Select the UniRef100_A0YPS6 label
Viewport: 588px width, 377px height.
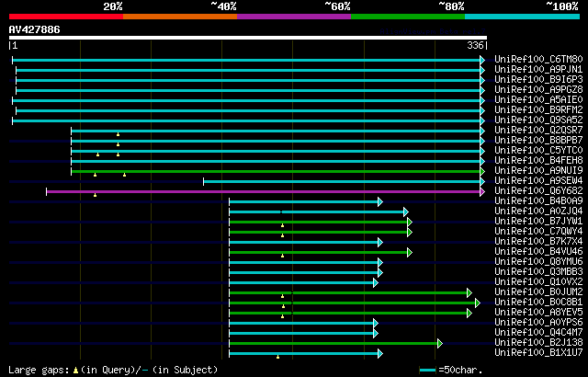pyautogui.click(x=538, y=323)
